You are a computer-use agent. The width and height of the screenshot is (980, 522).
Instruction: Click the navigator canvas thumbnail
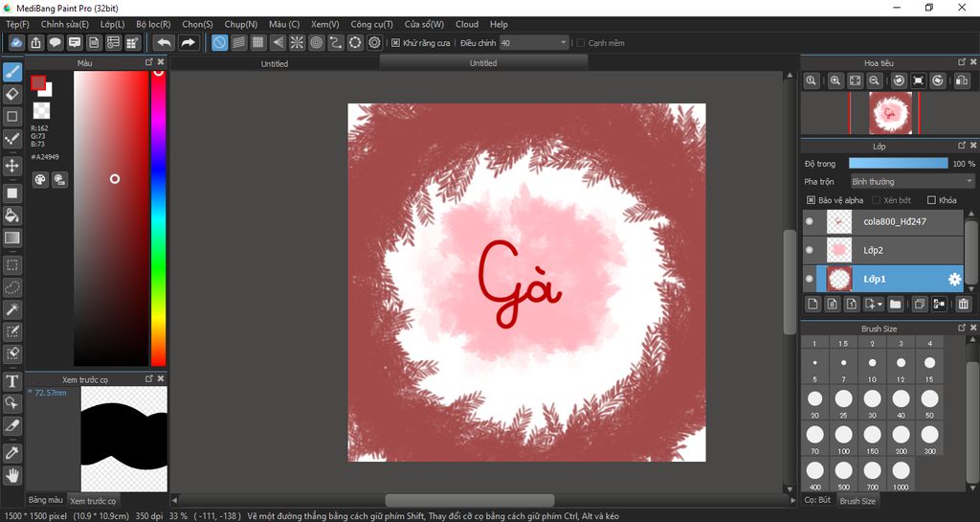[891, 113]
